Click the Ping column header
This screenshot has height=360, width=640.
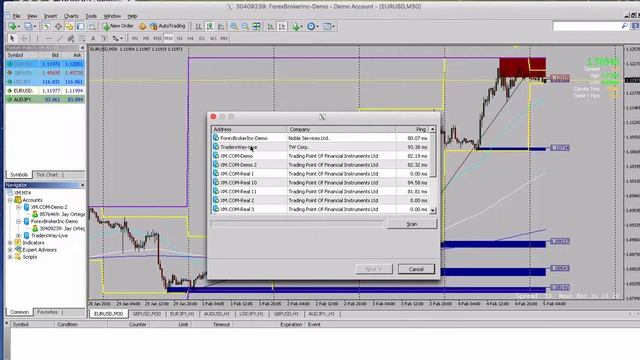pos(412,129)
